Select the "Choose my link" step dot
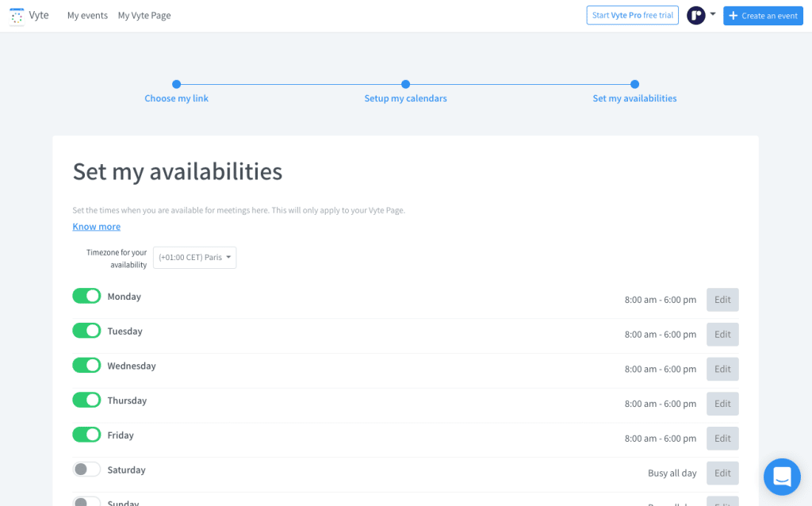 click(x=176, y=84)
